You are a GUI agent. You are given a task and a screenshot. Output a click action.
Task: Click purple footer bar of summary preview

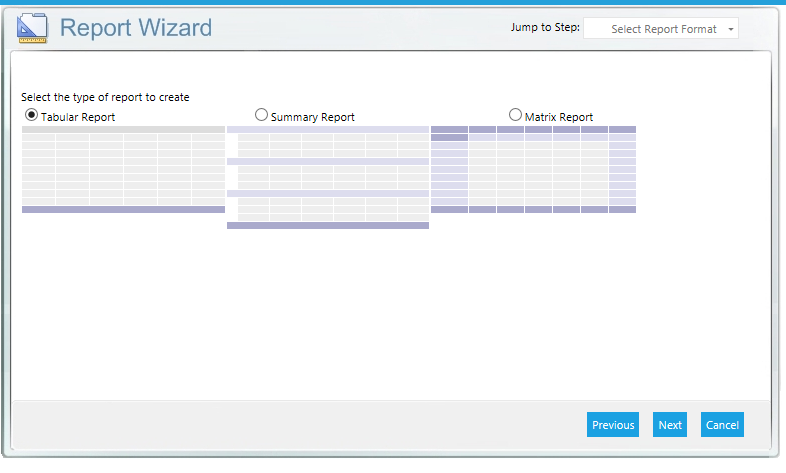click(328, 226)
